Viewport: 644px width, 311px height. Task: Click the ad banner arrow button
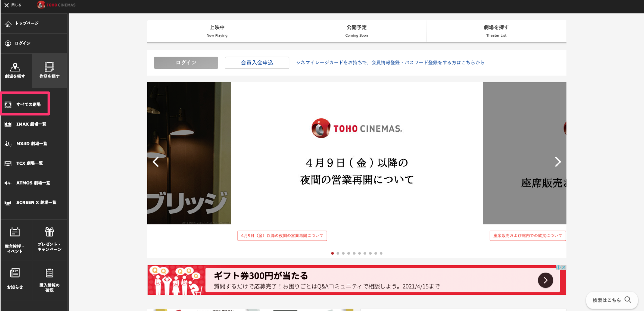point(546,280)
